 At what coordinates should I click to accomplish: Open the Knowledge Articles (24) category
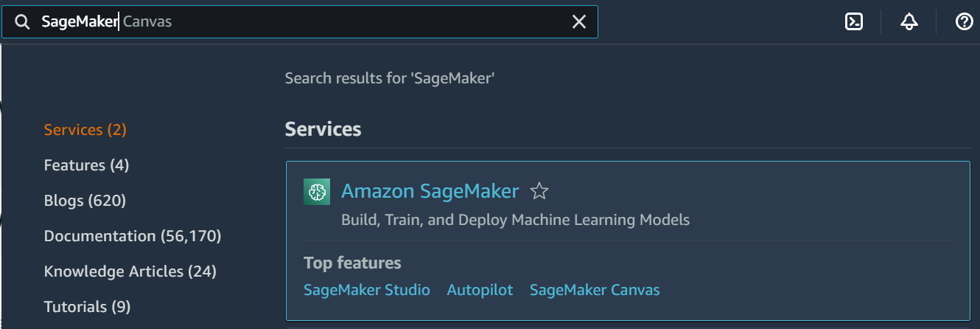(x=130, y=271)
